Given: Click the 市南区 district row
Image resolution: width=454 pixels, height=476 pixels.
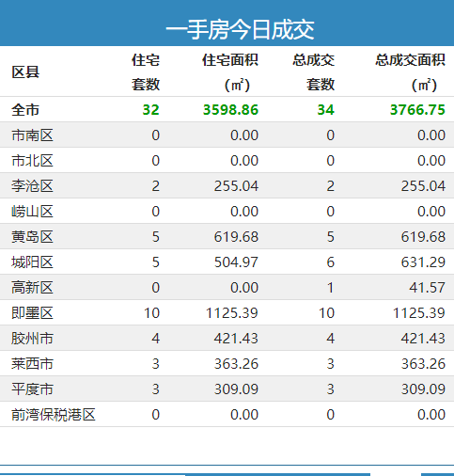Looking at the screenshot, I should (x=227, y=135).
